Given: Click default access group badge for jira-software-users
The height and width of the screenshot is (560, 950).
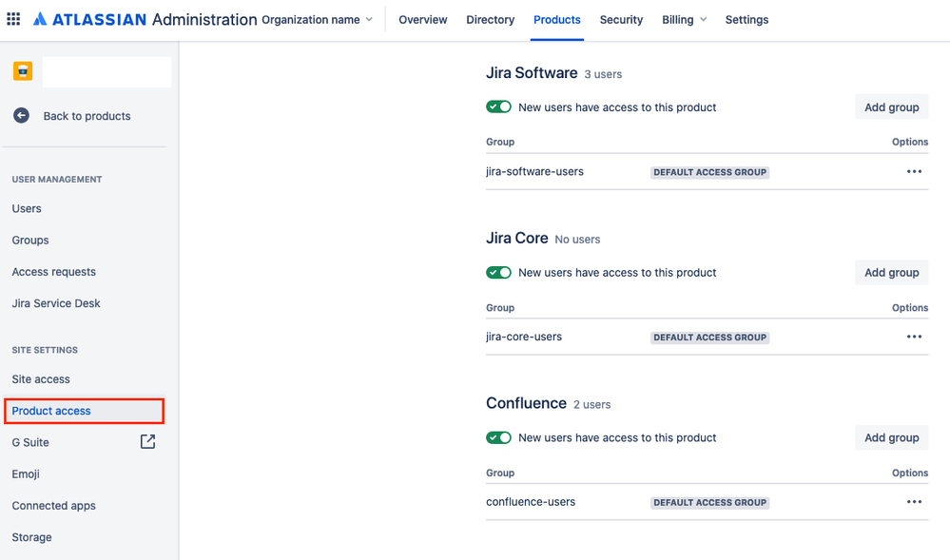Looking at the screenshot, I should tap(710, 172).
